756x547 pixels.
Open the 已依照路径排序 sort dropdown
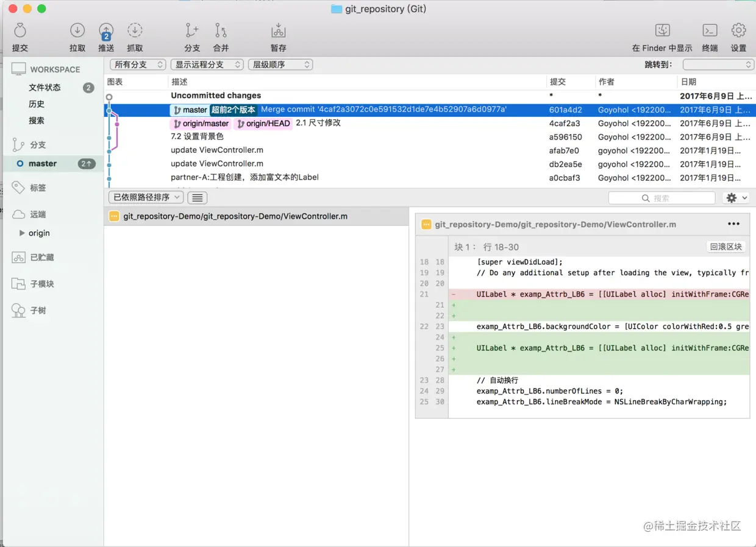[146, 197]
